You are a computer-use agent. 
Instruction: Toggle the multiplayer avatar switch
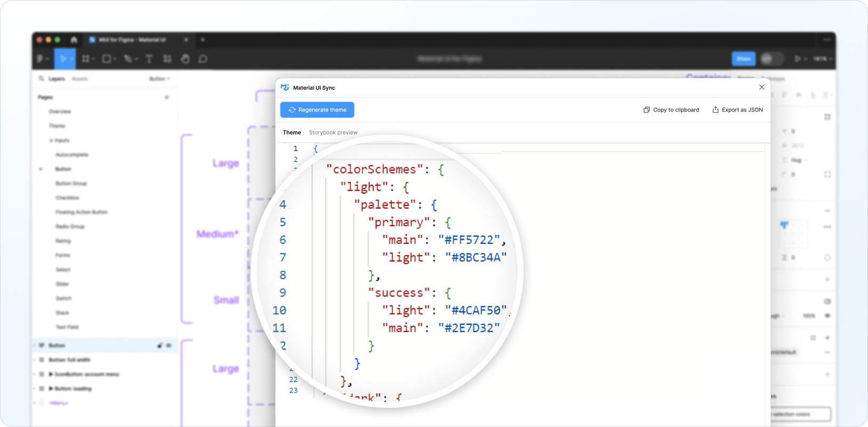point(771,59)
